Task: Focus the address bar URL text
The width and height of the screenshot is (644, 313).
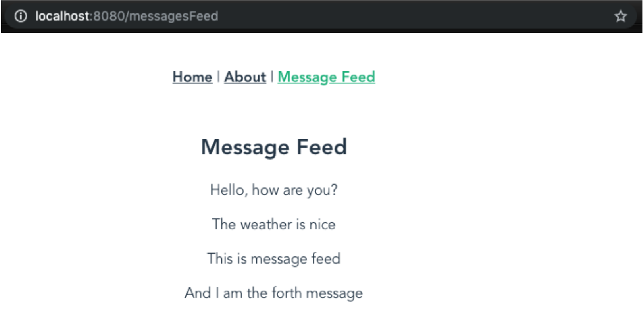Action: click(x=127, y=16)
